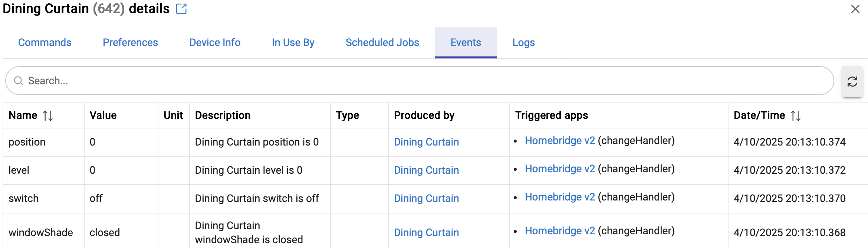Click Dining Curtain link in switch row
The height and width of the screenshot is (248, 868).
(x=426, y=198)
